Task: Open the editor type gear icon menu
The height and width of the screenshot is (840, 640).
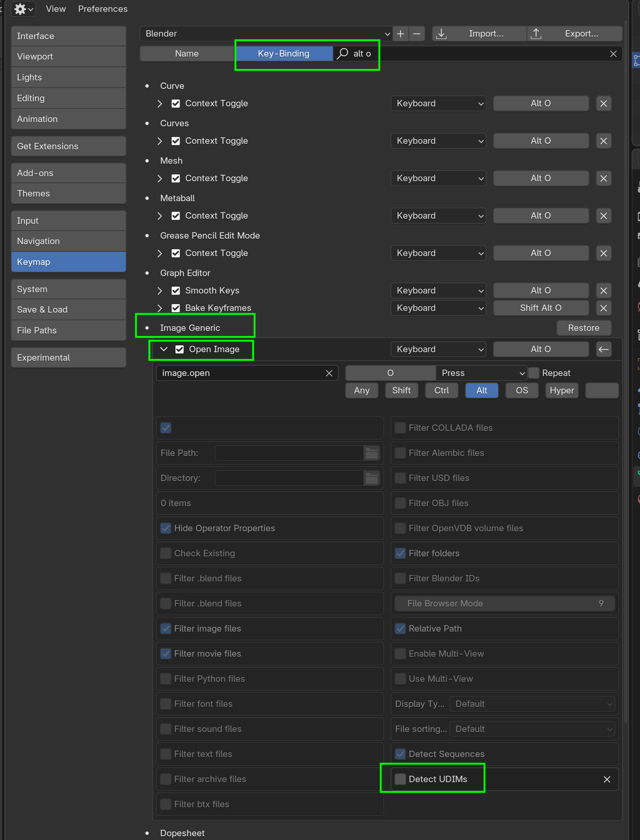Action: point(23,9)
